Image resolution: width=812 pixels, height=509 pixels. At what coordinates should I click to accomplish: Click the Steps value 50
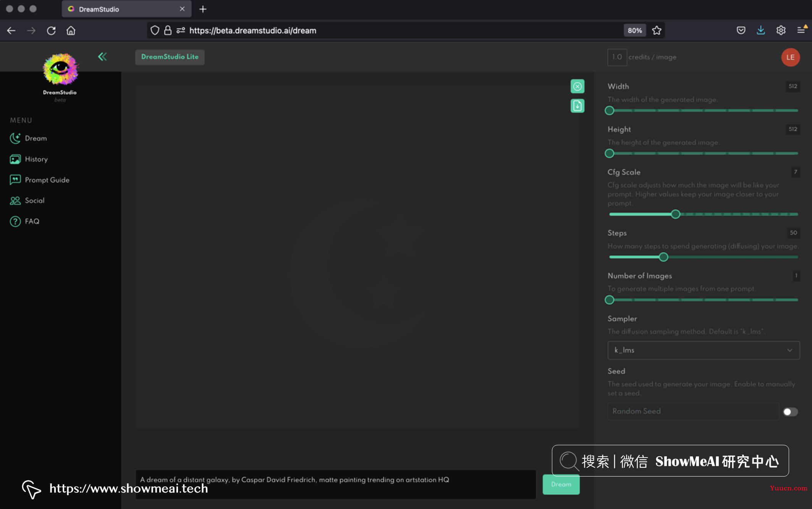793,233
